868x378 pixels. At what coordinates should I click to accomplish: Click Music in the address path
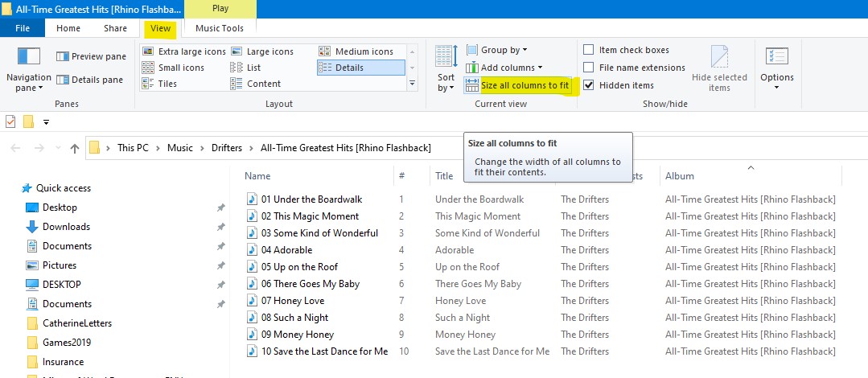click(x=180, y=148)
